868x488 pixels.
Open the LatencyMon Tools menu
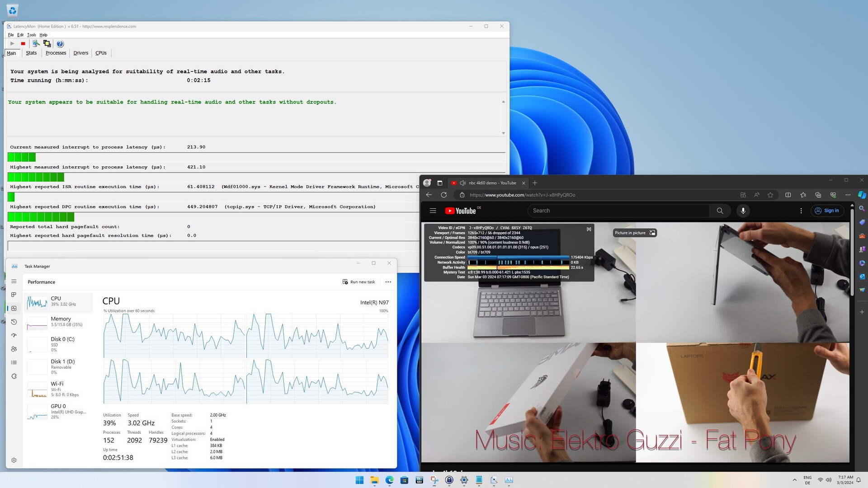click(x=31, y=35)
